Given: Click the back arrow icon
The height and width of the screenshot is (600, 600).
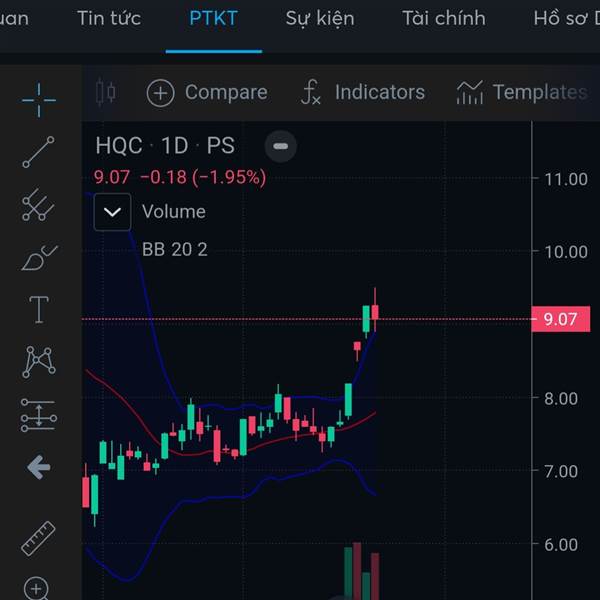Looking at the screenshot, I should point(39,467).
